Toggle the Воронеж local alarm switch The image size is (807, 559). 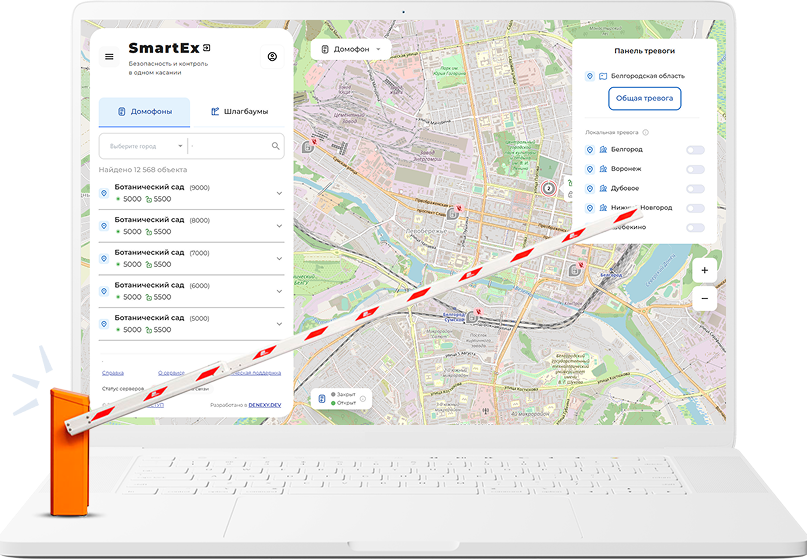coord(695,169)
